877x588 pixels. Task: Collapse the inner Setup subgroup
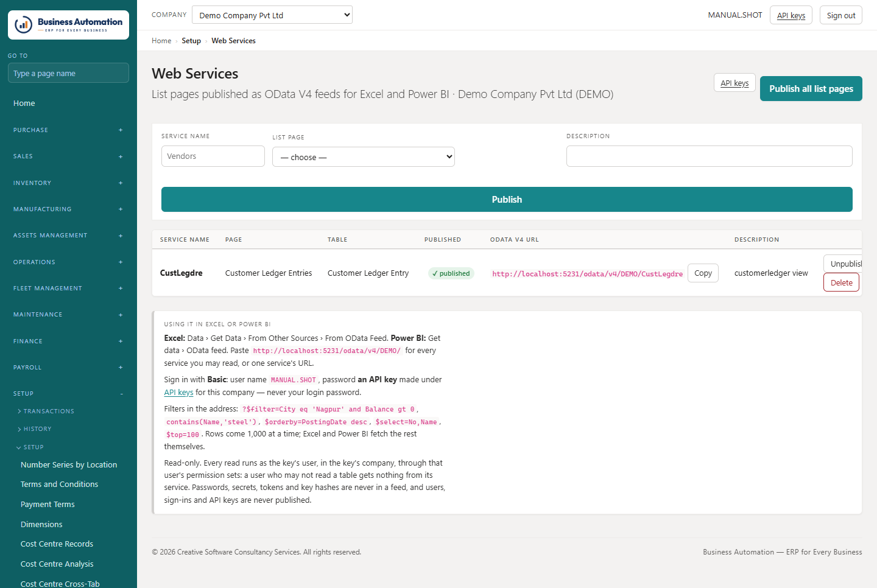[30, 447]
